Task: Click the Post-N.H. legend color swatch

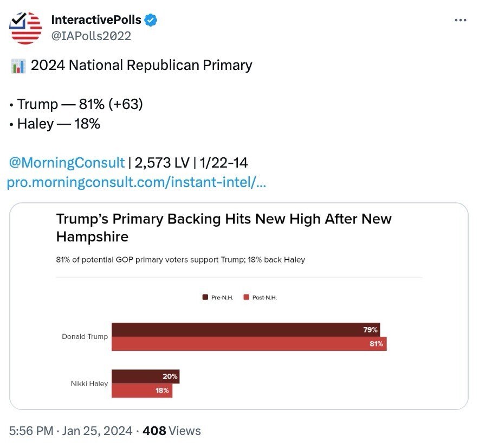Action: (247, 297)
